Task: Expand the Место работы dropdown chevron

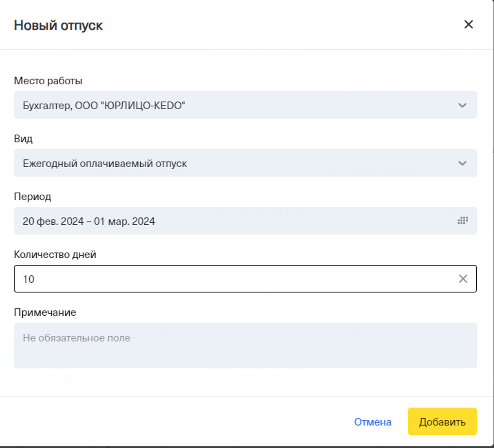Action: point(462,105)
